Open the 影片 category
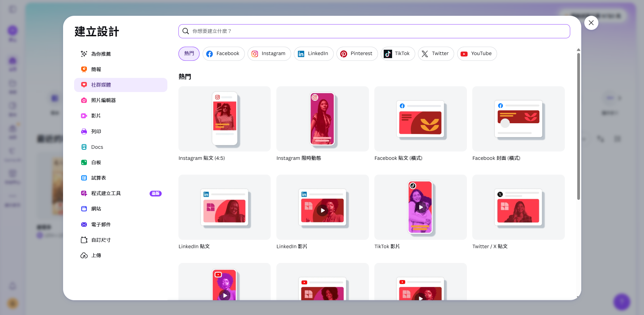Screen dimensions: 644x315 click(121, 116)
